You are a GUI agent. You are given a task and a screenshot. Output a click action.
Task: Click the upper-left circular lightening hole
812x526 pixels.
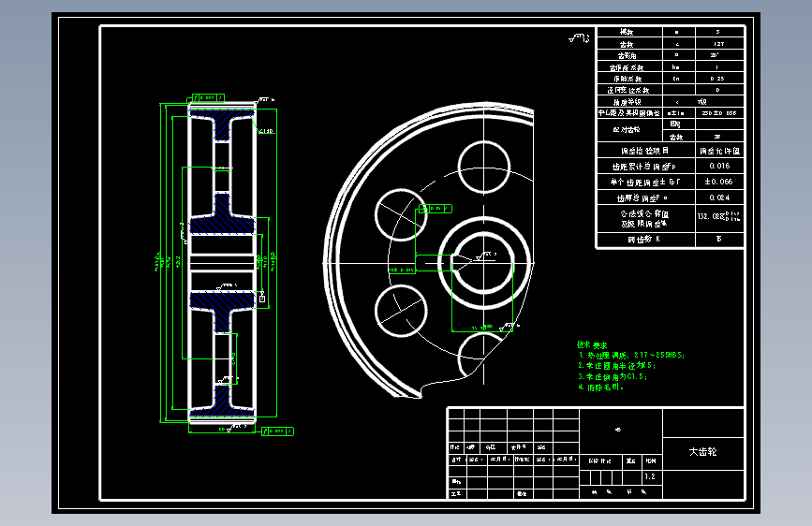(401, 215)
